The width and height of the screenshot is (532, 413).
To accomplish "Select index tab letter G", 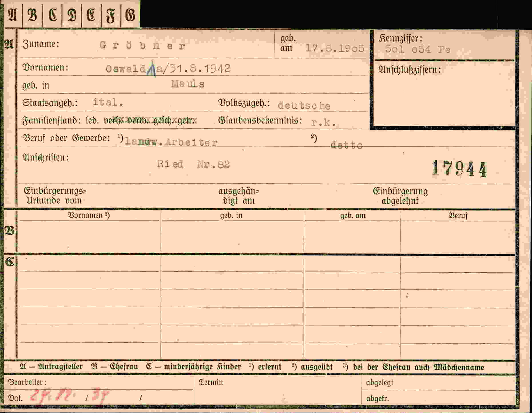I will click(130, 15).
